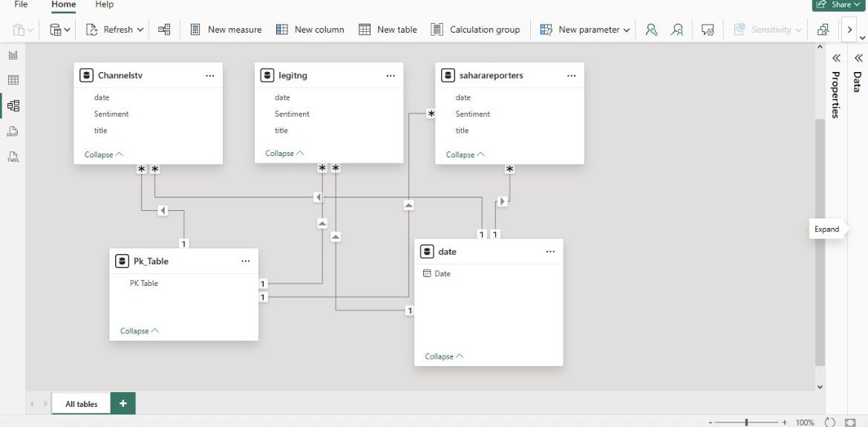Click the Manage relationships icon
Image resolution: width=868 pixels, height=427 pixels.
(164, 30)
